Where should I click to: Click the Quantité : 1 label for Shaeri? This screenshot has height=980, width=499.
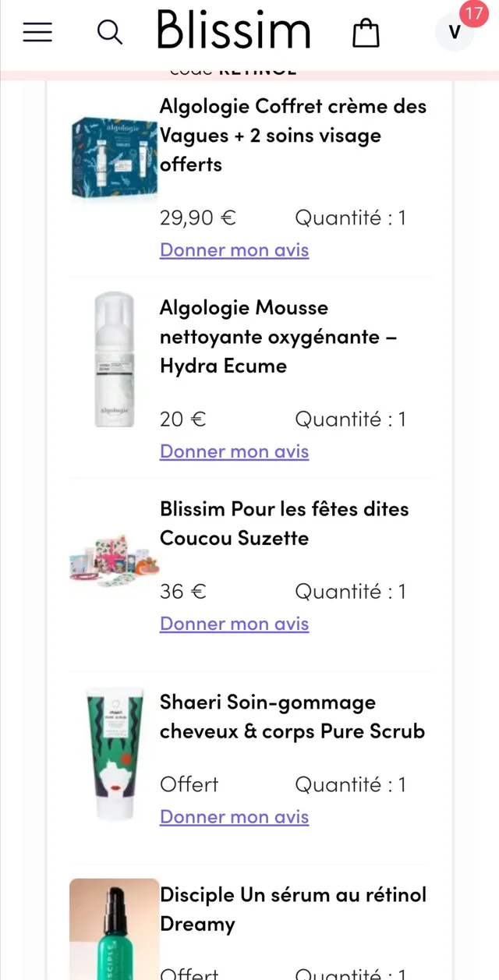(350, 784)
